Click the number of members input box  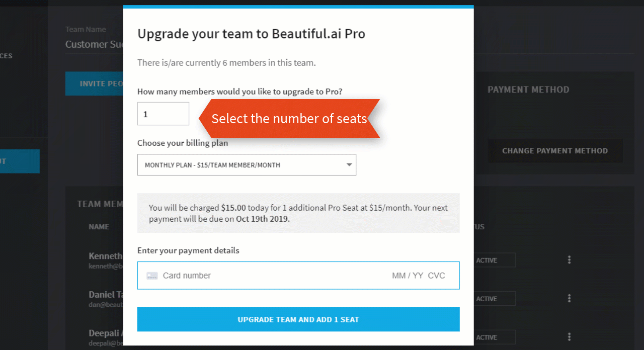click(x=163, y=114)
